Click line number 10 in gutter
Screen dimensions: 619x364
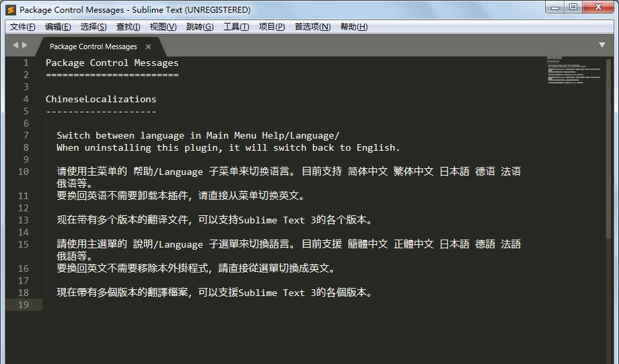(24, 172)
